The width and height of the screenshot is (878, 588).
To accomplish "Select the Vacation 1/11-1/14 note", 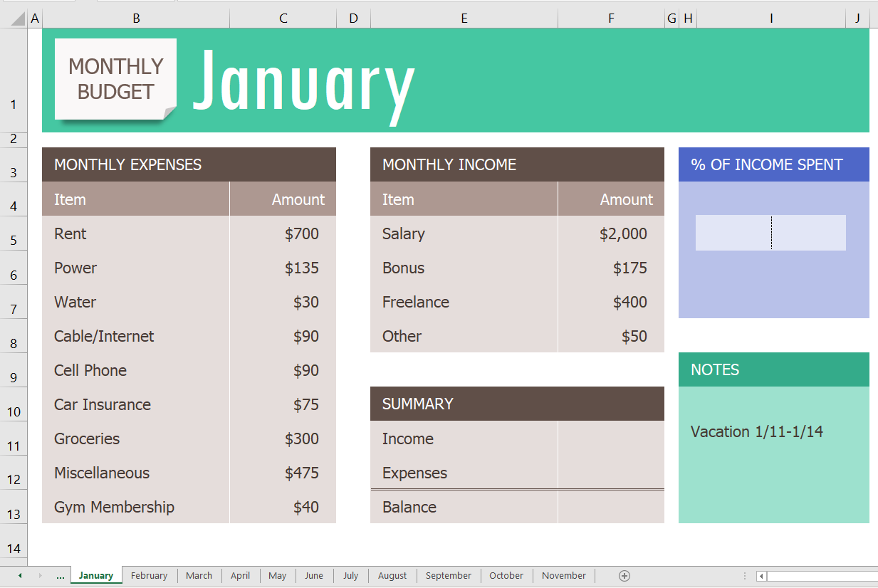I will point(757,431).
